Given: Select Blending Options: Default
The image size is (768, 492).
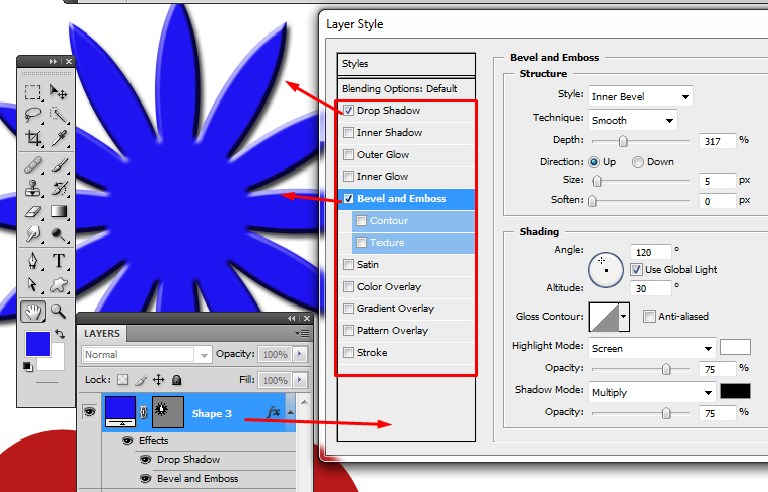Looking at the screenshot, I should (x=406, y=89).
